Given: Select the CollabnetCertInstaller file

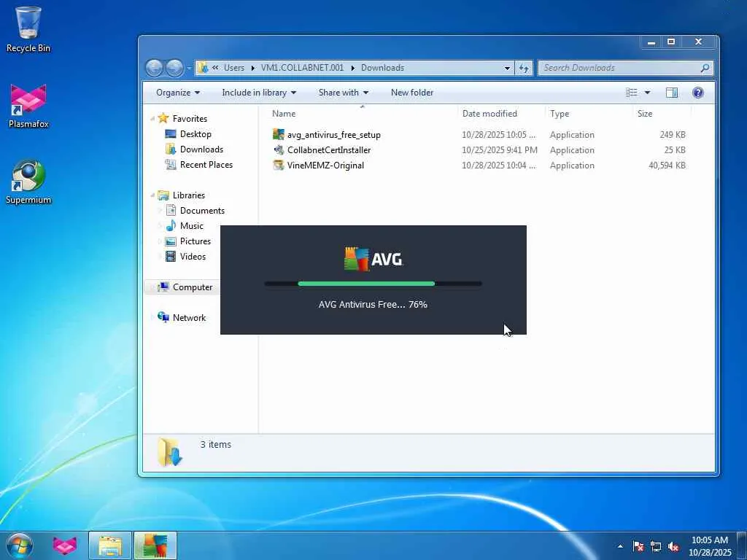Looking at the screenshot, I should pyautogui.click(x=329, y=150).
